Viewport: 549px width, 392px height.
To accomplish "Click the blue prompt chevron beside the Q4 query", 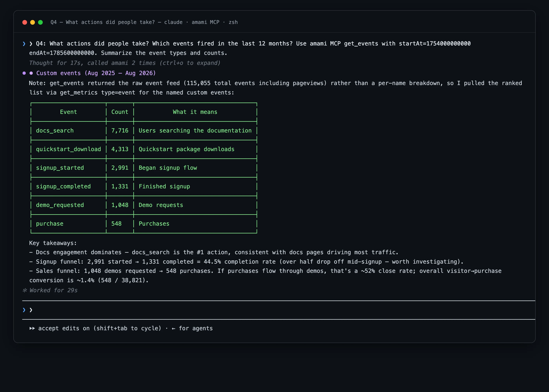I will click(24, 44).
